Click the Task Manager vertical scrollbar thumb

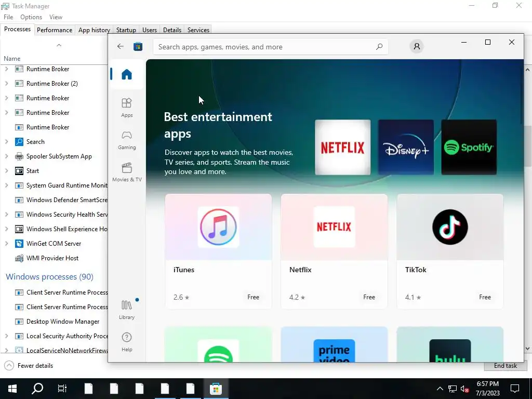pyautogui.click(x=528, y=147)
